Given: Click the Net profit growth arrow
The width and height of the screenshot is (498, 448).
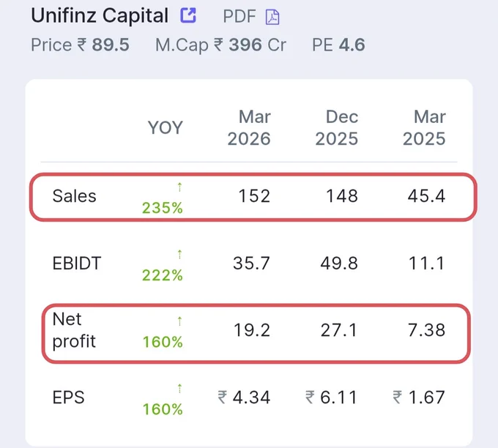Looking at the screenshot, I should coord(179,321).
